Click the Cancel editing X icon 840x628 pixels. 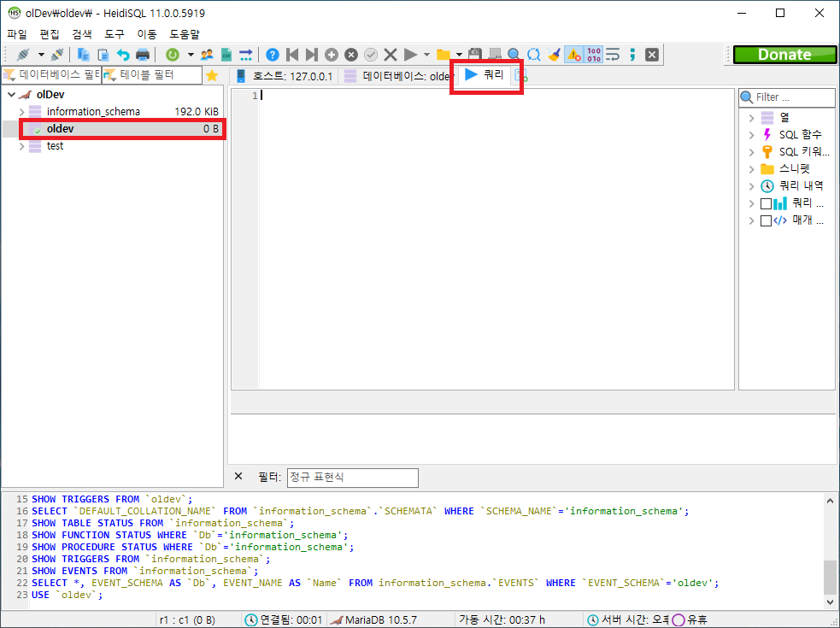click(x=391, y=55)
